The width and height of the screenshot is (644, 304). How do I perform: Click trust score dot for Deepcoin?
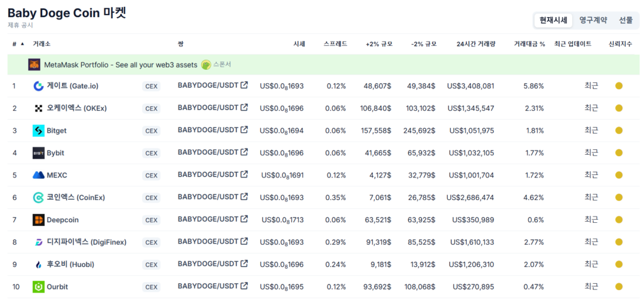pos(619,220)
